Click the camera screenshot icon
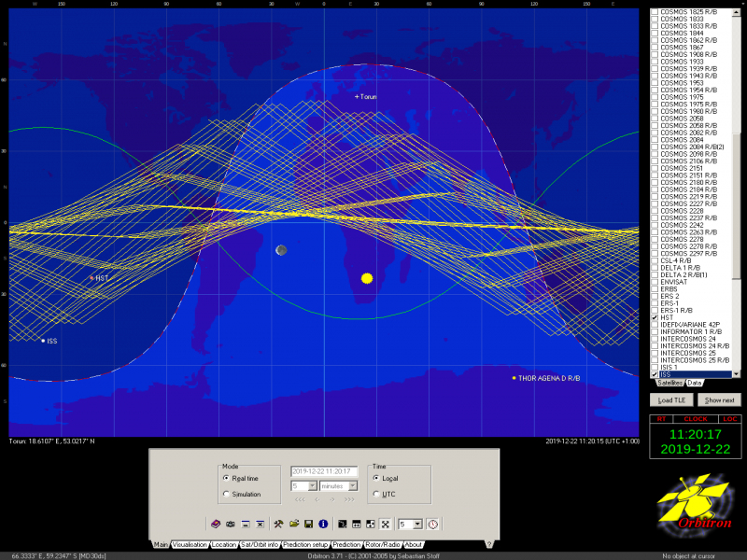This screenshot has height=560, width=747. [231, 525]
